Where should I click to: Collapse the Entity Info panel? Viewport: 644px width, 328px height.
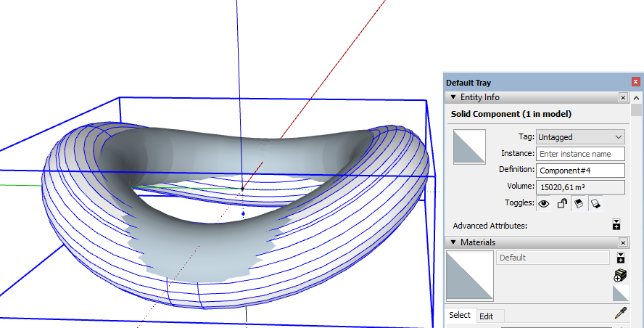coord(453,97)
